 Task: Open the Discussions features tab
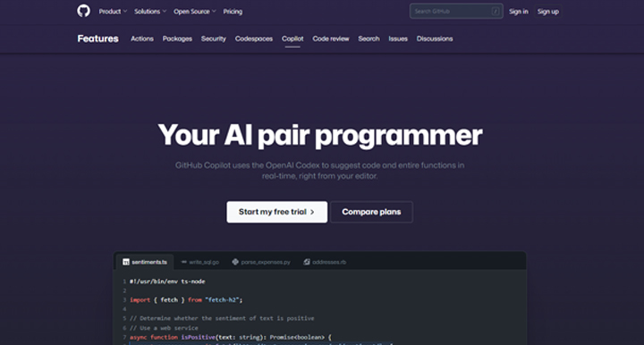tap(435, 38)
